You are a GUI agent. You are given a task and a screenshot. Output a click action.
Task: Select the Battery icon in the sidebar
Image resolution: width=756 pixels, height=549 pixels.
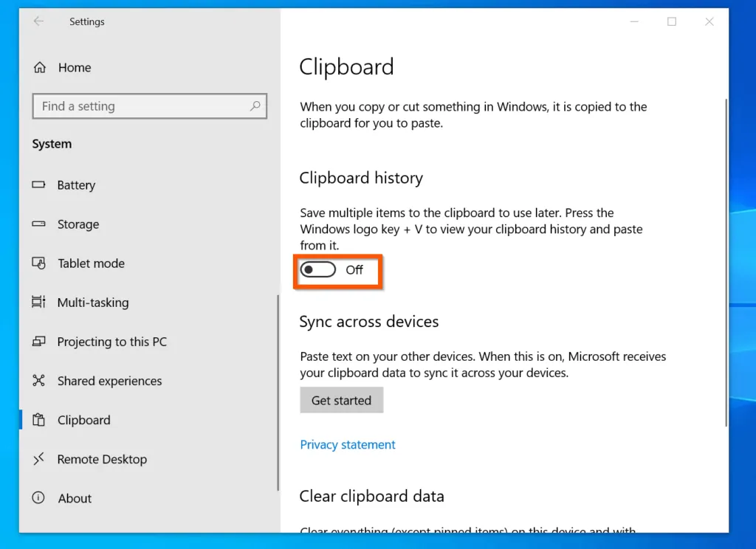pyautogui.click(x=39, y=185)
